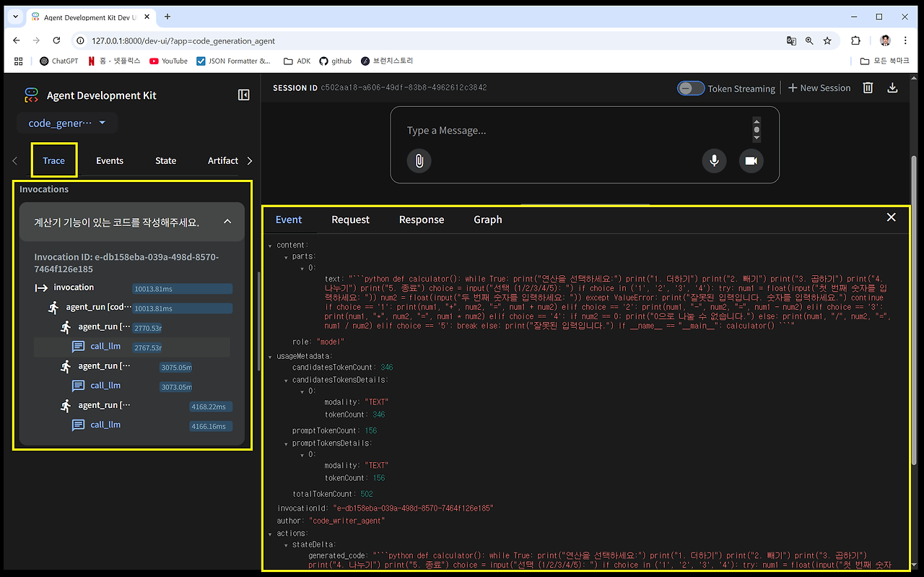Viewport: 924px width, 577px height.
Task: Turn on video camera input
Action: coord(751,160)
